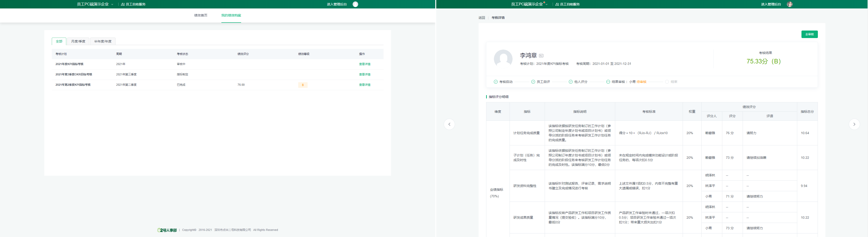This screenshot has height=237, width=868.
Task: Switch to the 绩效首页 tab
Action: click(201, 15)
